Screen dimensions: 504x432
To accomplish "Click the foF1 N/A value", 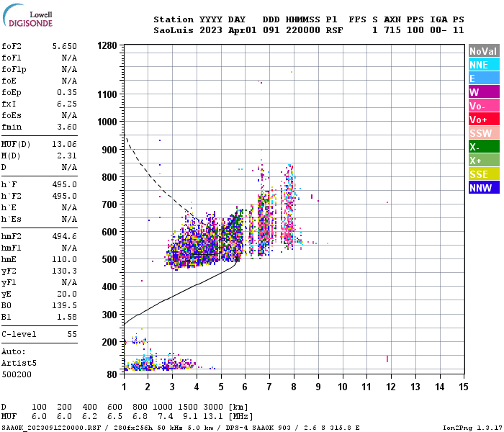I will coord(69,58).
